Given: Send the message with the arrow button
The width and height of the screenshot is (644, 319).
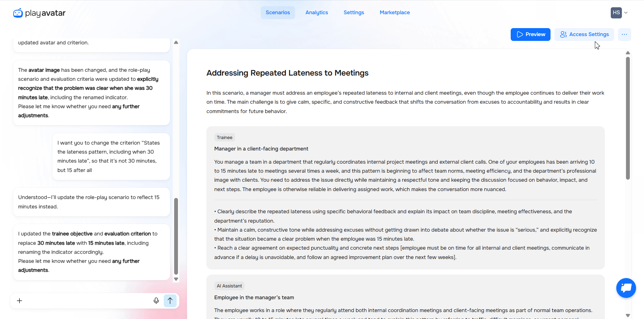Looking at the screenshot, I should coord(170,301).
